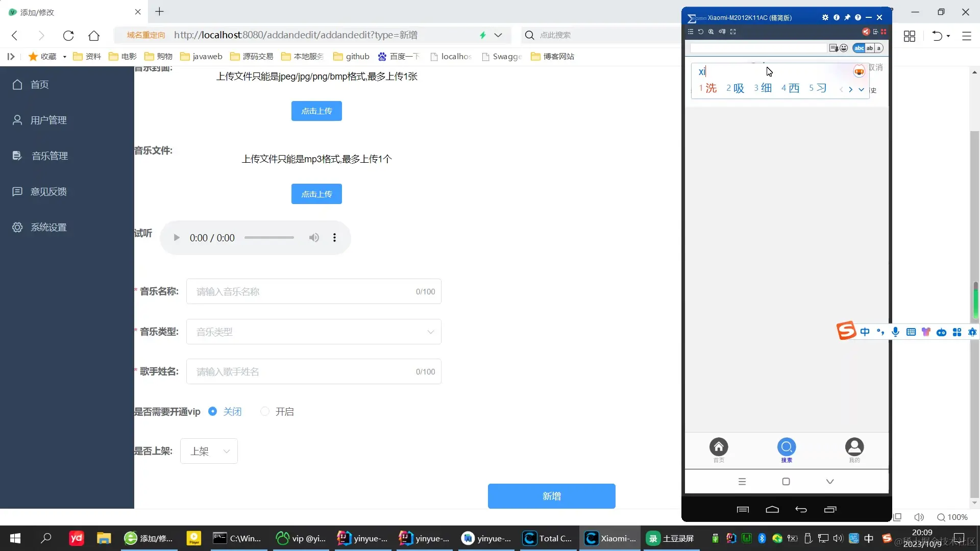Tap the search icon in phone bottom bar

pyautogui.click(x=786, y=447)
